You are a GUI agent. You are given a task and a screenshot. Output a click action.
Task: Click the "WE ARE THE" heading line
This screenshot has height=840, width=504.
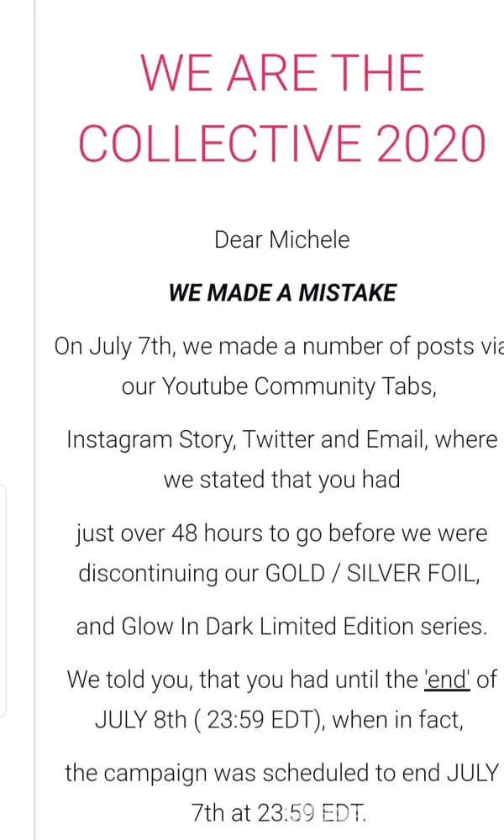tap(282, 72)
